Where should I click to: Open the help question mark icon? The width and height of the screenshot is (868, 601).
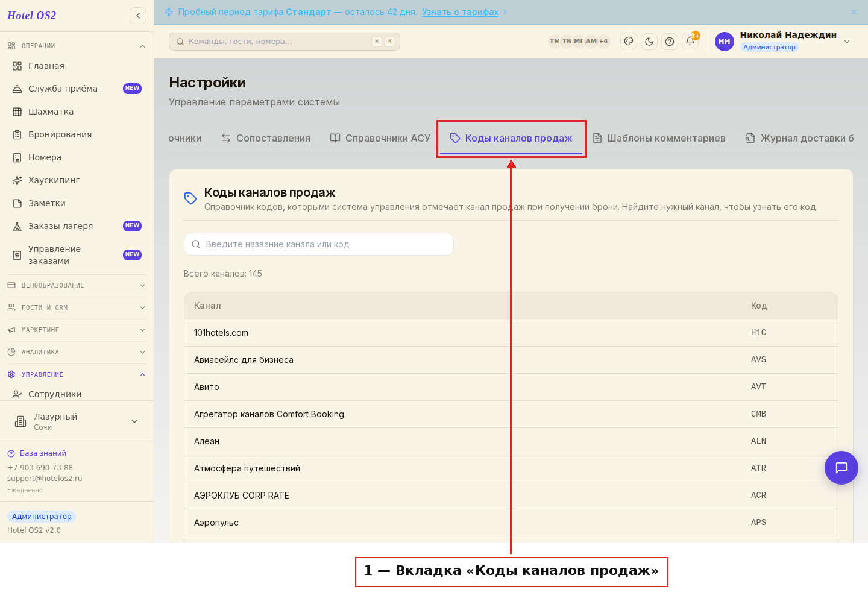pos(670,42)
